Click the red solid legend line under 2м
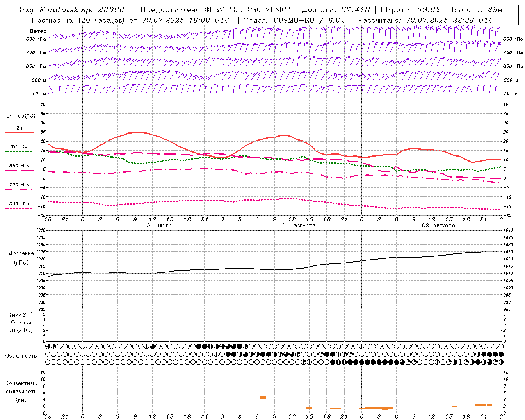This screenshot has height=420, width=525. pyautogui.click(x=19, y=132)
